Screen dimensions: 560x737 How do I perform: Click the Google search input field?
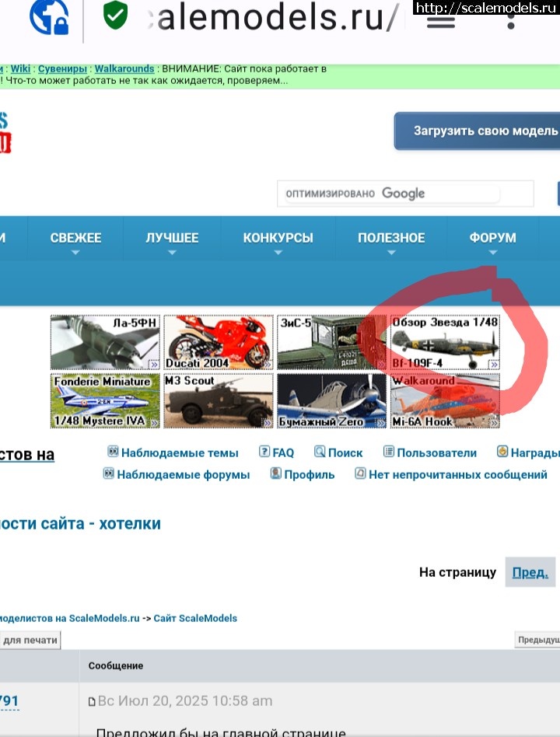point(405,194)
